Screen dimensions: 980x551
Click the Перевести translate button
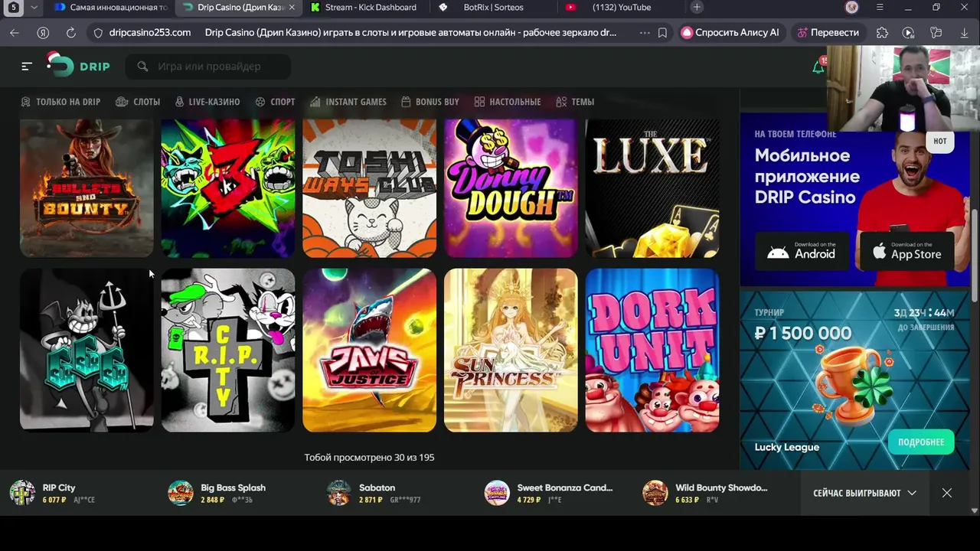pos(828,33)
